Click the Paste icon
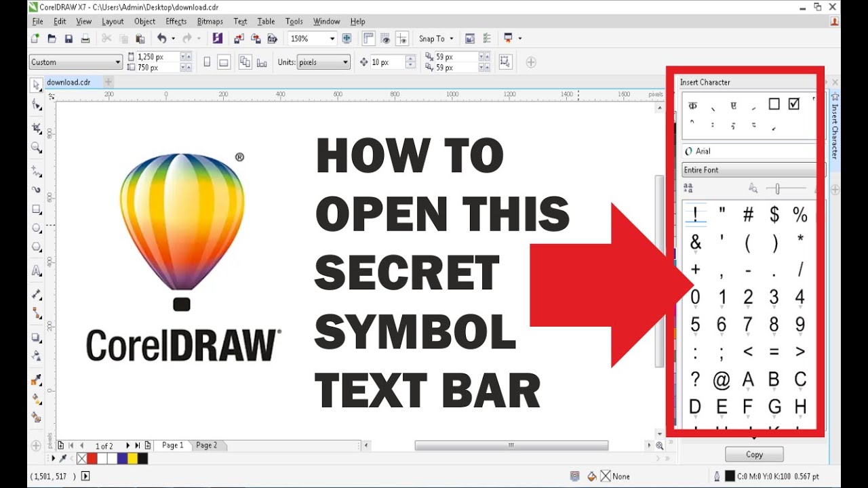868x488 pixels. point(140,39)
